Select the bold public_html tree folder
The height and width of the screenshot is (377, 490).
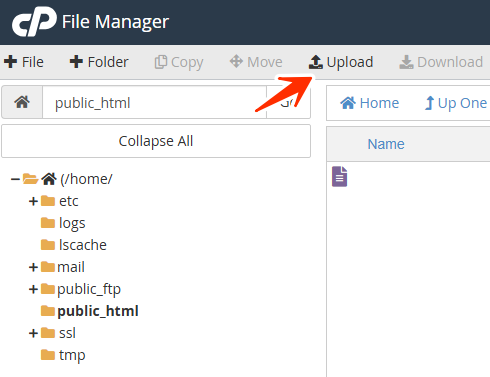click(98, 311)
